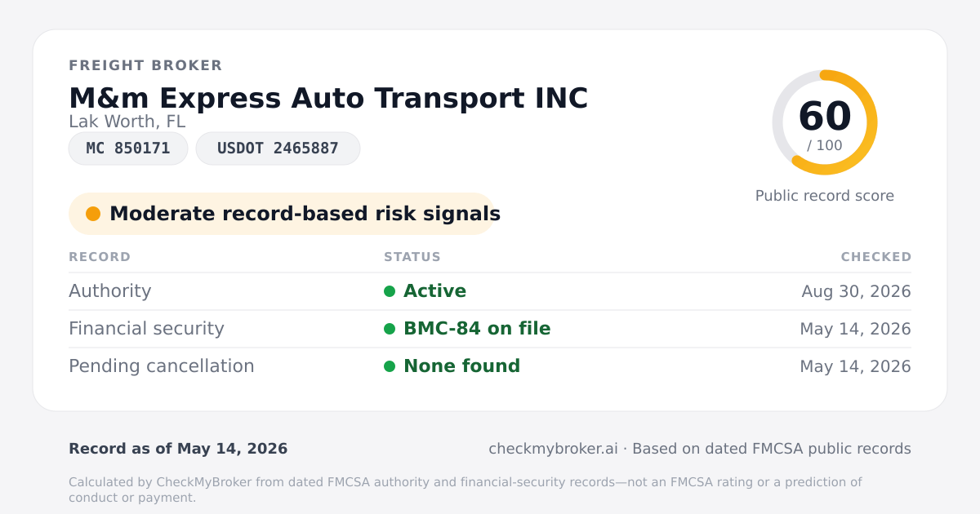Click the Record as of May 14, 2026 text
The width and height of the screenshot is (980, 514).
(178, 449)
